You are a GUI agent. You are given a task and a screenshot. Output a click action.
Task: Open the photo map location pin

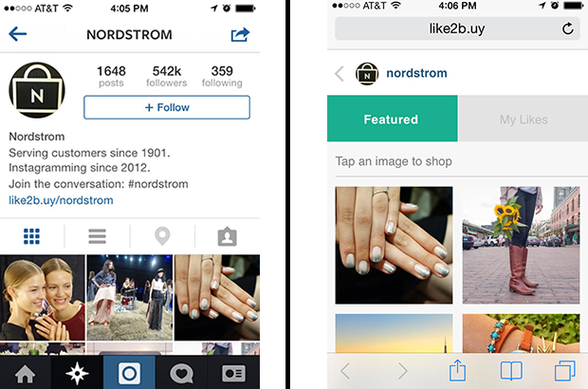162,236
